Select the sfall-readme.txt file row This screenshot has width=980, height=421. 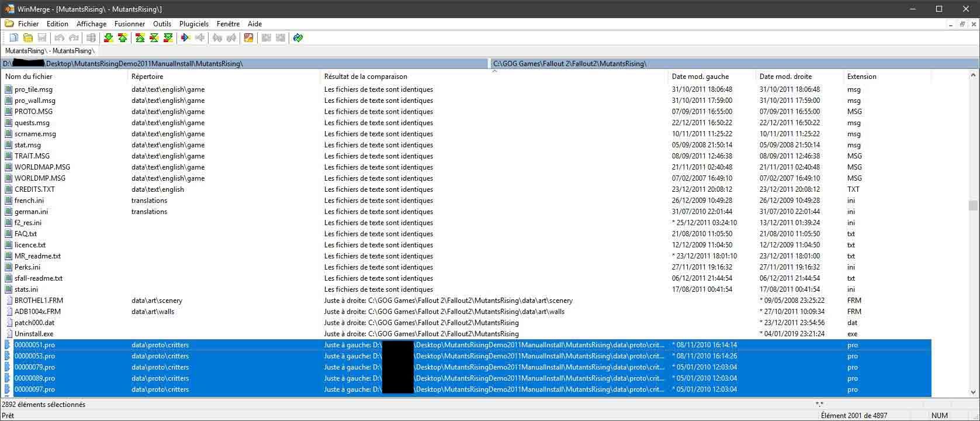(467, 278)
